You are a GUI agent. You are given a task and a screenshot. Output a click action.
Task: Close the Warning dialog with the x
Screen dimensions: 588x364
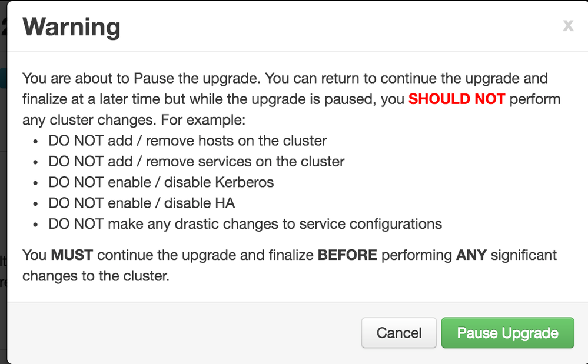(568, 25)
